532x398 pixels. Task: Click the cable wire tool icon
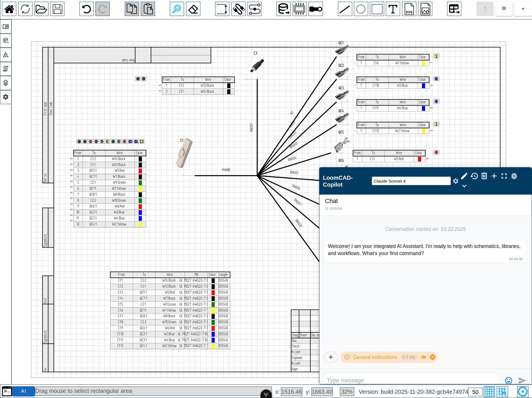point(239,9)
